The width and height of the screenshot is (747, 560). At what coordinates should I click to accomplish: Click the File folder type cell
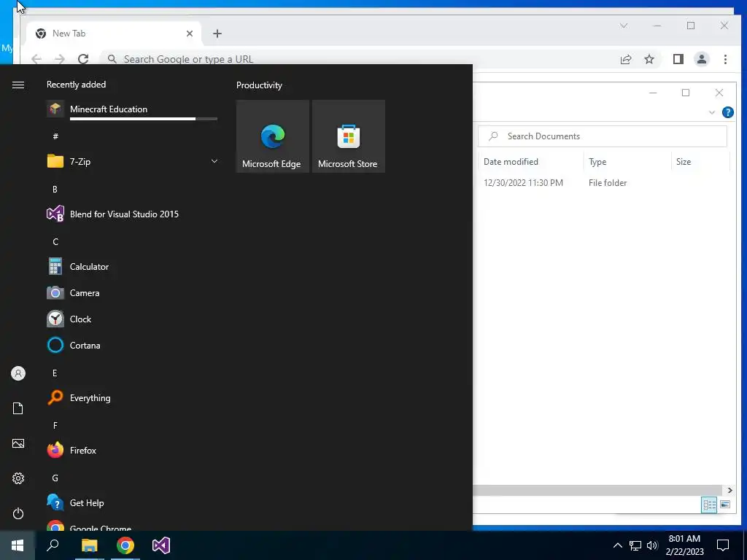(608, 183)
